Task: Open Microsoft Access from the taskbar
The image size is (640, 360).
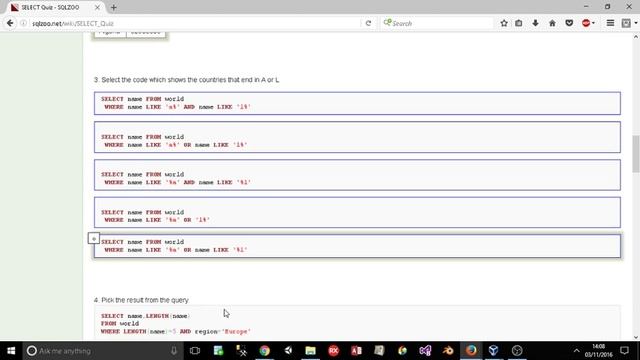Action: [356, 351]
